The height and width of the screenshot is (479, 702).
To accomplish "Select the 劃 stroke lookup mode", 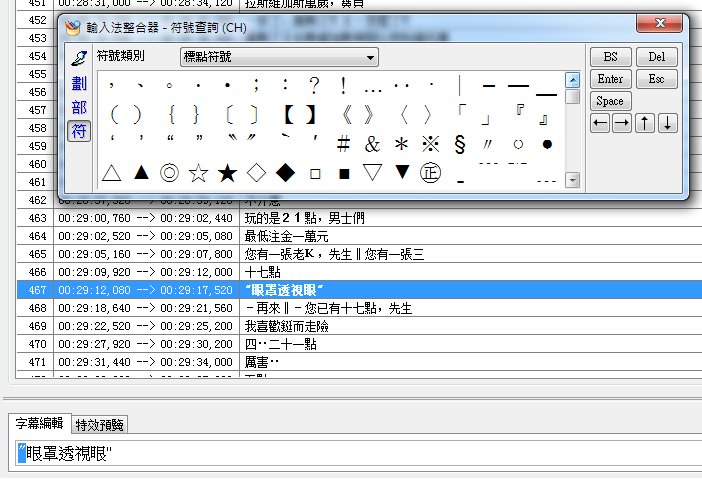I will pos(79,83).
